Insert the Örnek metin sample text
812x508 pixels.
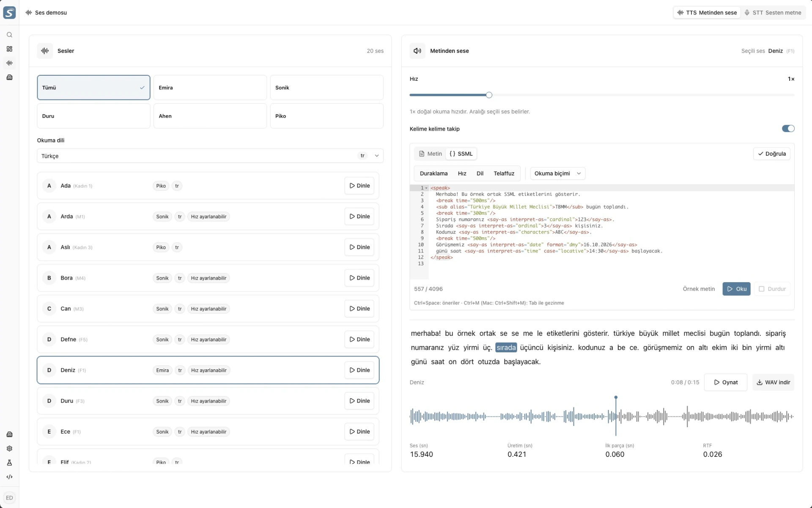699,289
